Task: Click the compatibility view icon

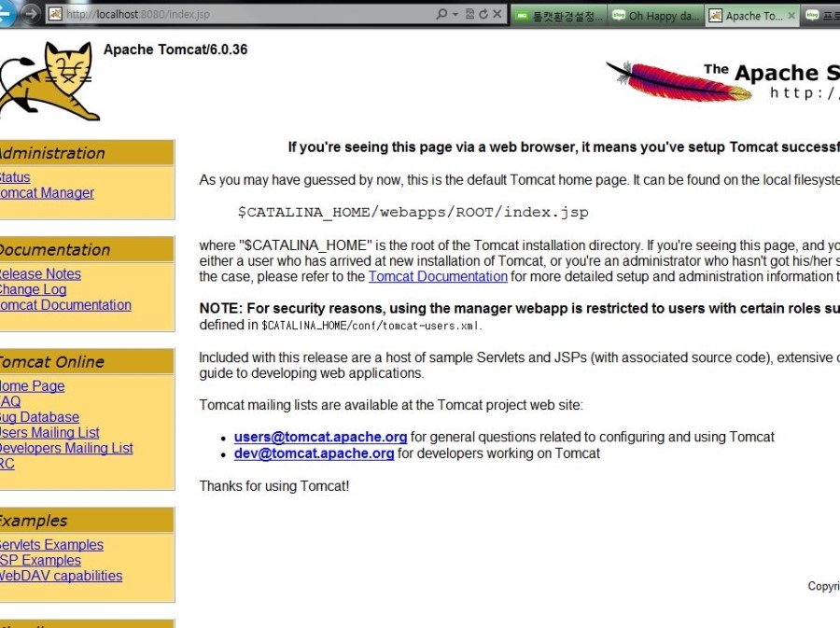Action: tap(469, 14)
